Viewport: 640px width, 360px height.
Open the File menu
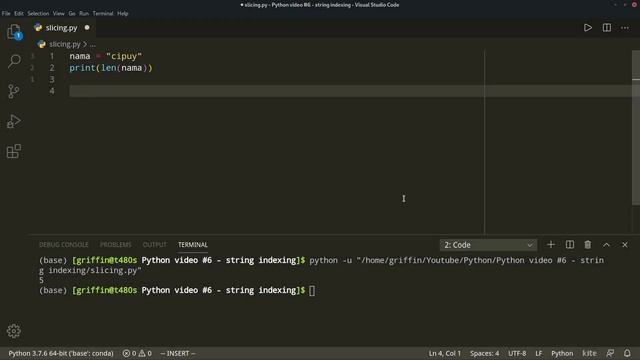click(x=6, y=13)
